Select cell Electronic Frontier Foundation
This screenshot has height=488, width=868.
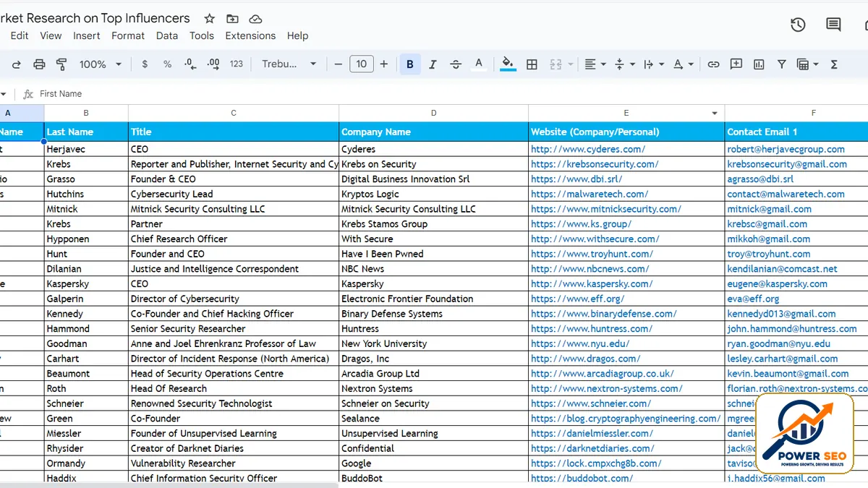pos(433,299)
